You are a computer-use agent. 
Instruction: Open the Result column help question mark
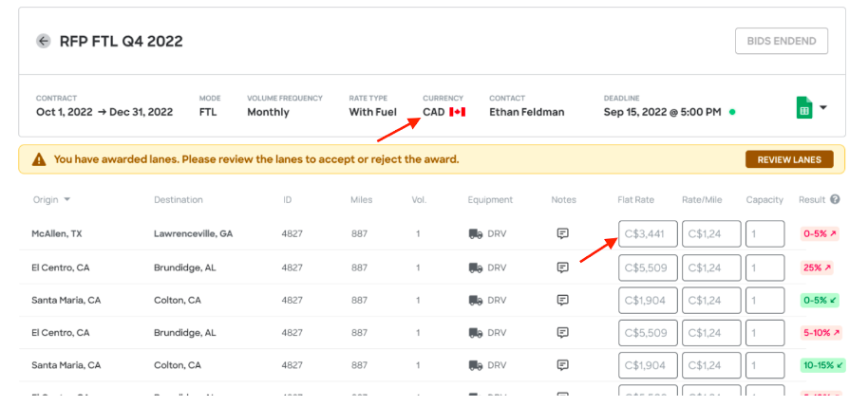(835, 200)
